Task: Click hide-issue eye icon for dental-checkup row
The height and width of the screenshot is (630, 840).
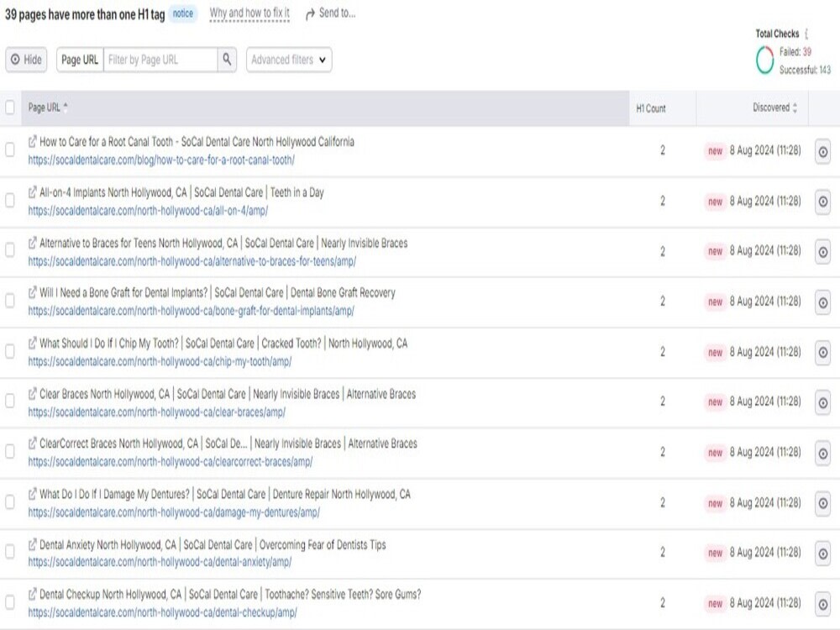Action: [823, 604]
